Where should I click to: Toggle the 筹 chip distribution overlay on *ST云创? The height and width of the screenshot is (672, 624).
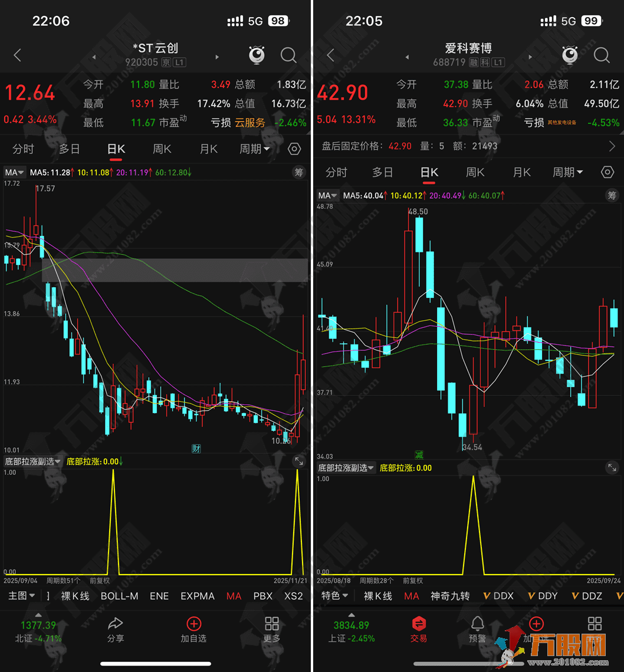(x=299, y=172)
